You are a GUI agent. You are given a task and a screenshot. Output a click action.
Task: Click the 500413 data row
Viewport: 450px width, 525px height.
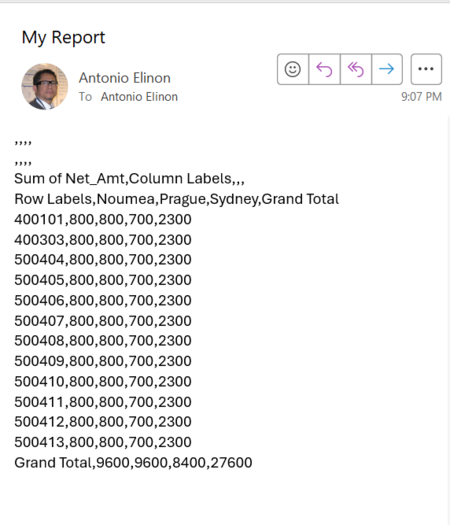pyautogui.click(x=103, y=442)
